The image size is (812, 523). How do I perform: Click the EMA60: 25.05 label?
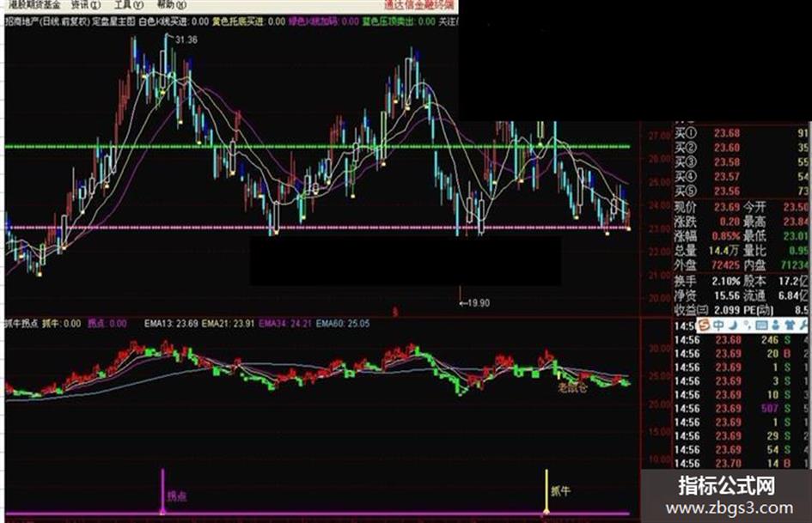(343, 324)
